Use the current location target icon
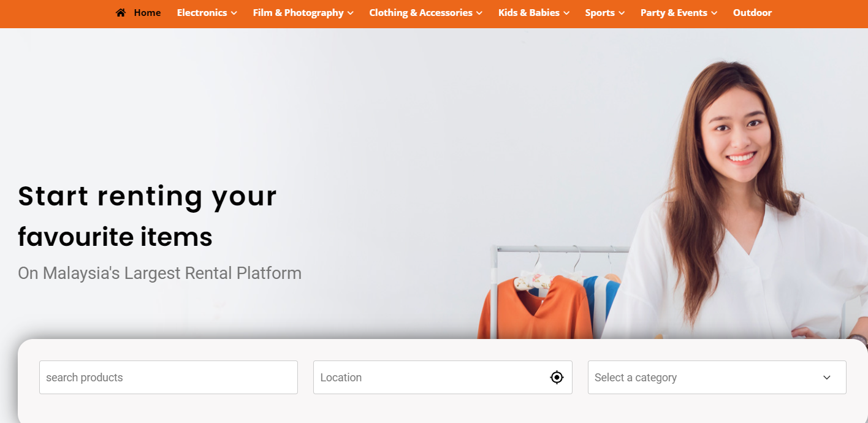The width and height of the screenshot is (868, 423). (x=557, y=378)
